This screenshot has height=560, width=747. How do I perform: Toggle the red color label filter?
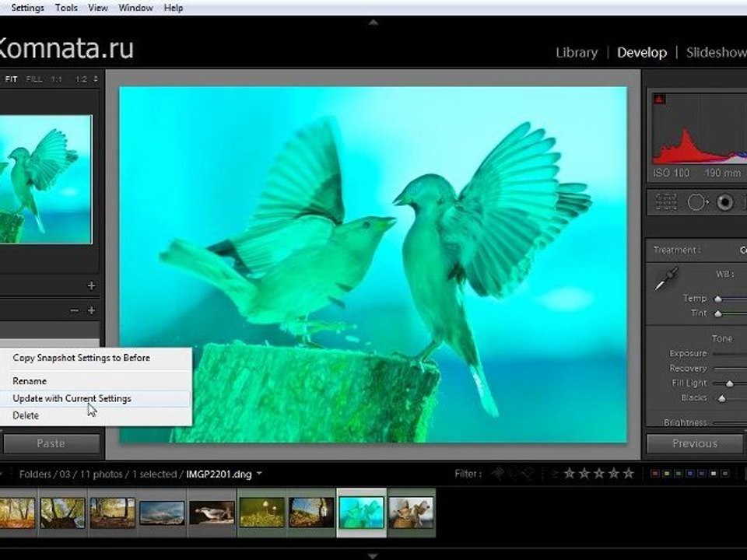click(655, 474)
